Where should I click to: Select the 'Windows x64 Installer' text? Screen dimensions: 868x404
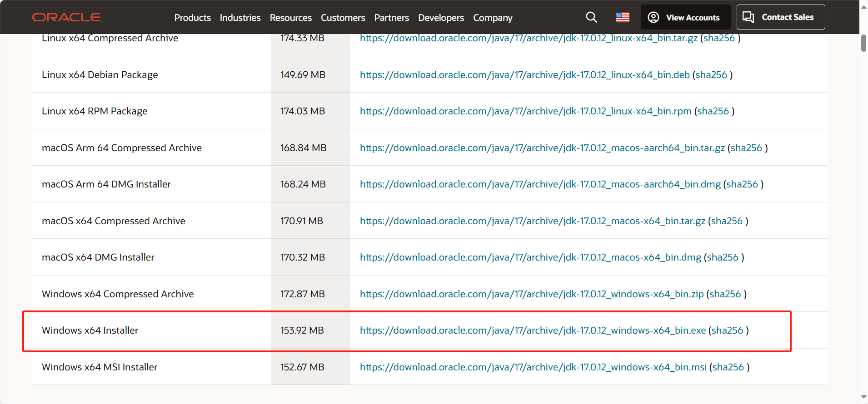tap(90, 330)
